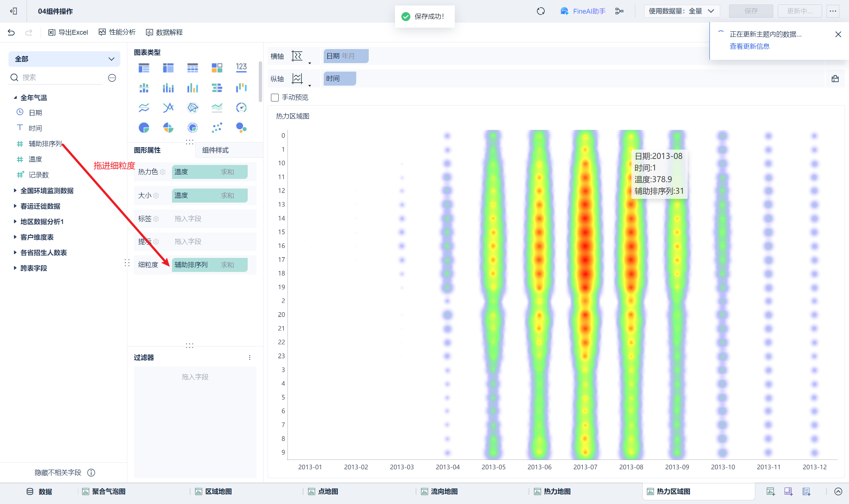The width and height of the screenshot is (849, 504).
Task: Switch to the 组件样式 tab
Action: [215, 150]
